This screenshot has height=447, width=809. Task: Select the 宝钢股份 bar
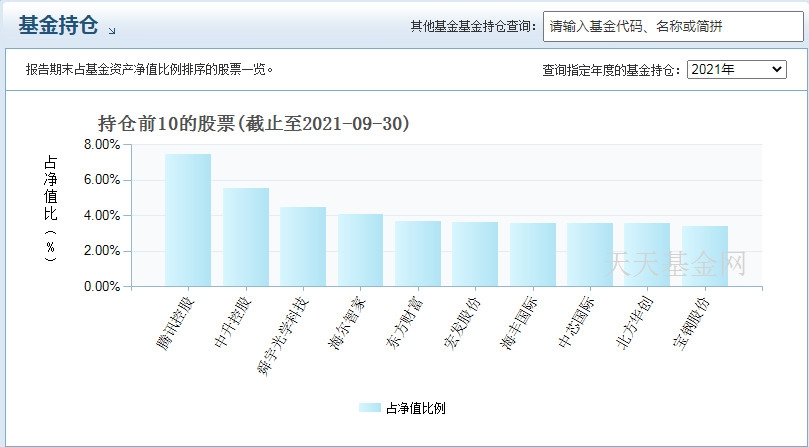[705, 256]
